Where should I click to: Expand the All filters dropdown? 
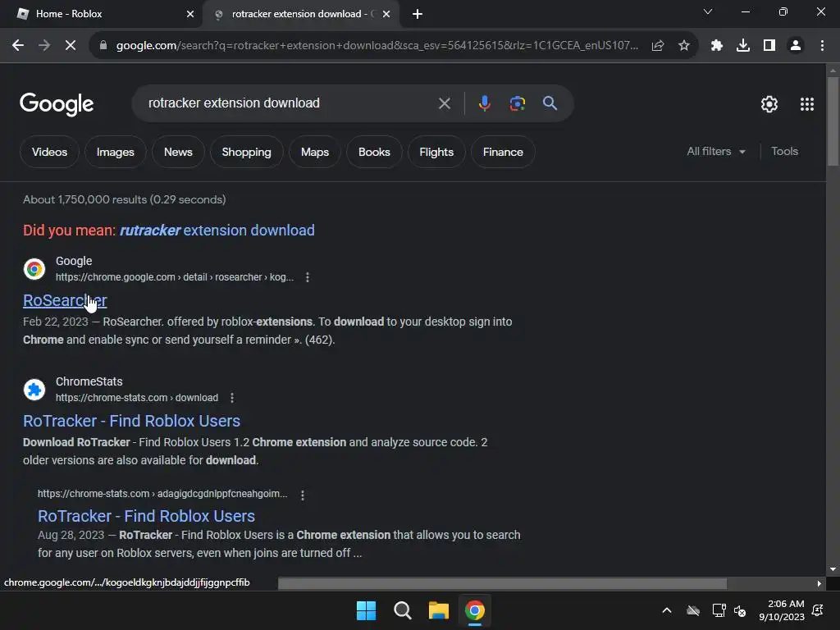coord(715,152)
